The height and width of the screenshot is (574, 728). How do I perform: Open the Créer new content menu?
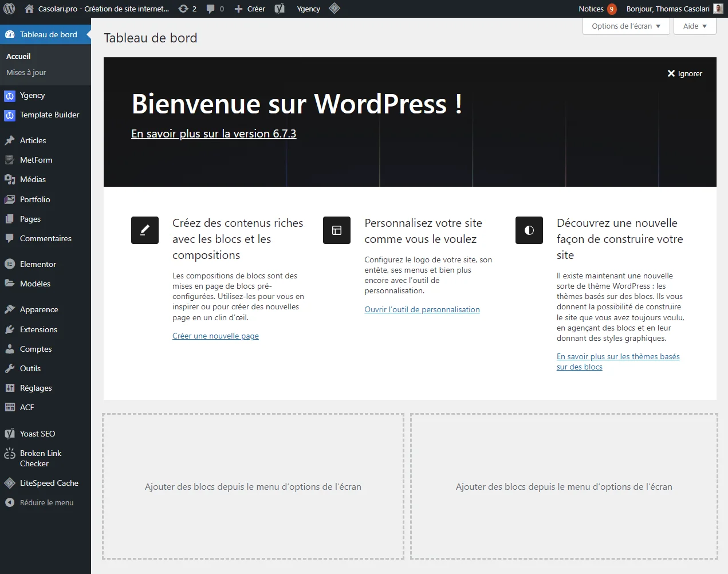tap(250, 9)
